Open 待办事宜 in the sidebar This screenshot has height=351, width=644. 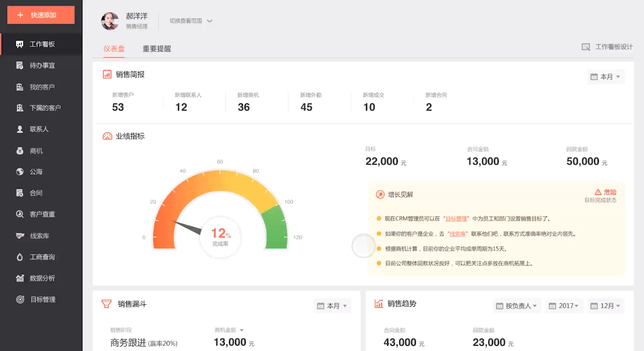[41, 65]
